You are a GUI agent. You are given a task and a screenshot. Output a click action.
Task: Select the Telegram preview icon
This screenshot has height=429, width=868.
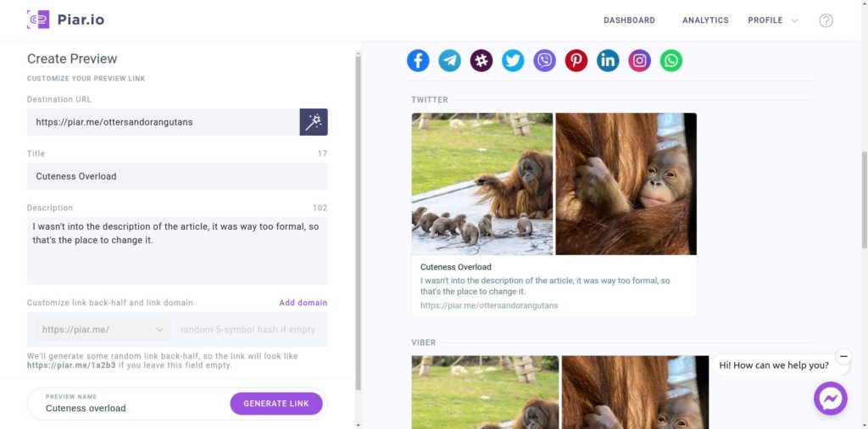coord(449,60)
